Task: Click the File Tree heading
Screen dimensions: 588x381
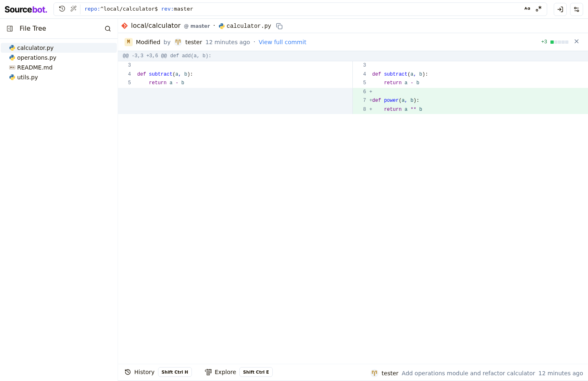Action: [x=33, y=29]
